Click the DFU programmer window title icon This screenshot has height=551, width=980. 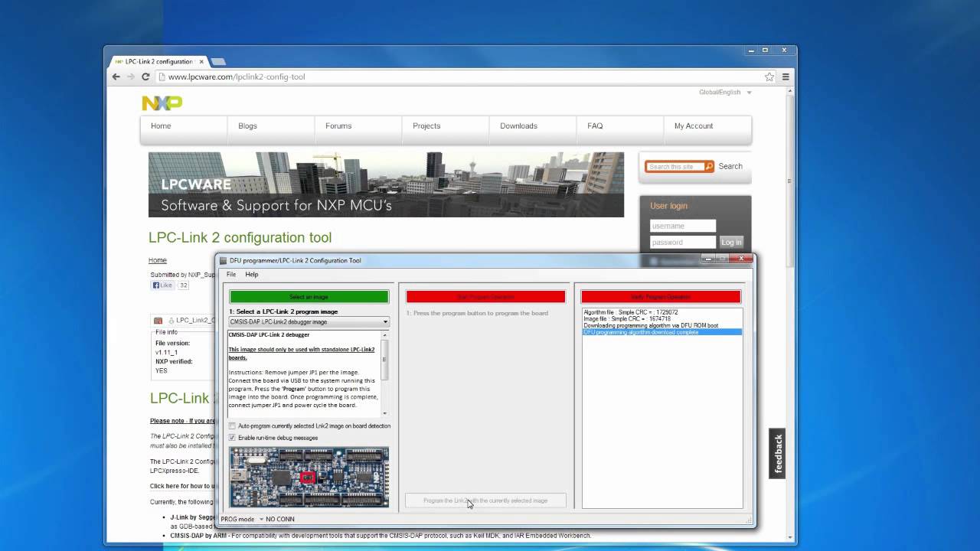click(224, 260)
